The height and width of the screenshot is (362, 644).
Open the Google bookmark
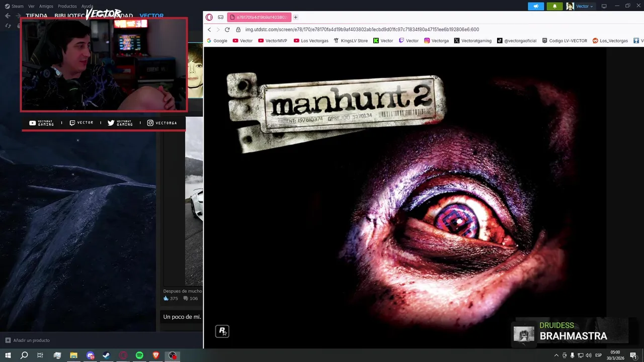tap(217, 41)
